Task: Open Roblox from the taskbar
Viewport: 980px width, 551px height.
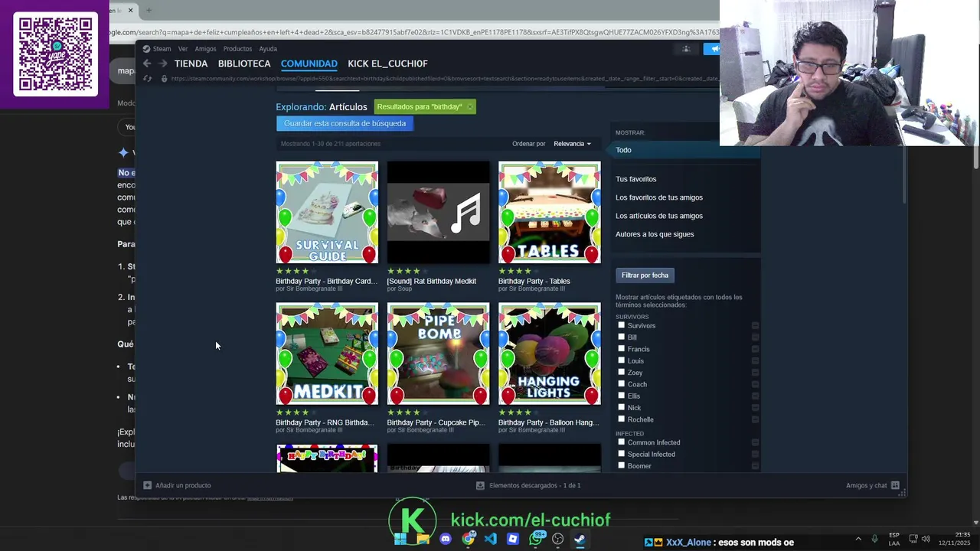Action: [513, 539]
